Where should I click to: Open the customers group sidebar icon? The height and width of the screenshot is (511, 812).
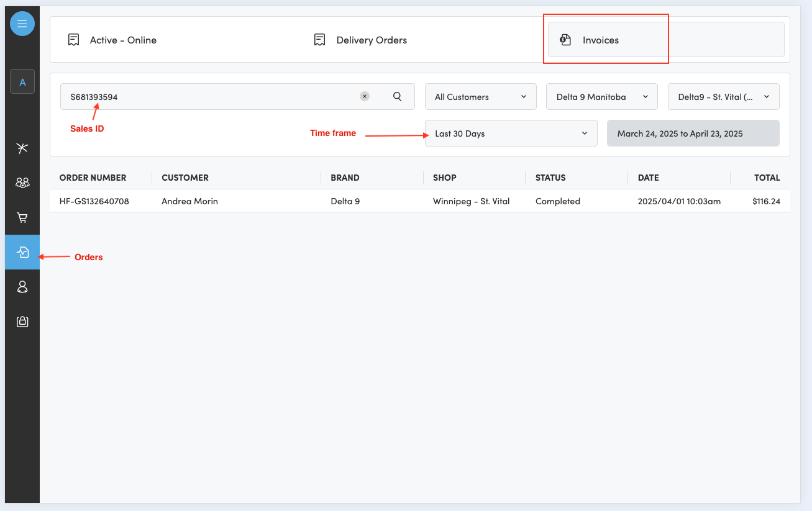(22, 183)
